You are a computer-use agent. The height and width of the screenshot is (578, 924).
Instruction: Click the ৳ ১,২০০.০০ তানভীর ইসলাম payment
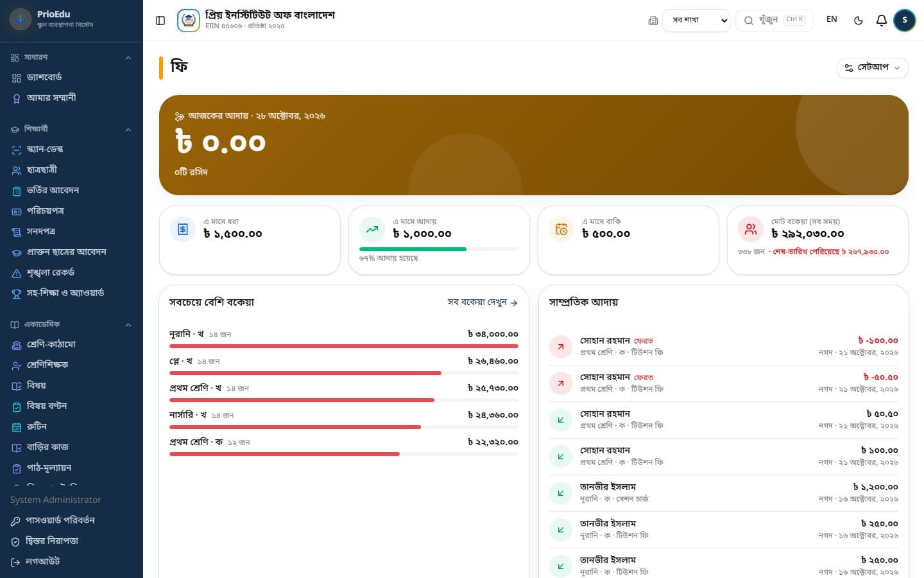(875, 487)
